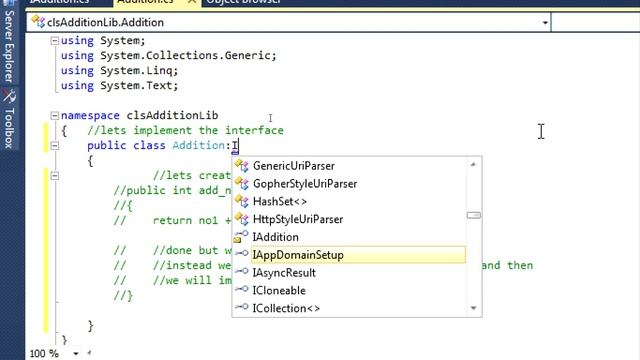Collapse the namespace clsAdditionLib block
Image resolution: width=640 pixels, height=360 pixels.
point(54,116)
